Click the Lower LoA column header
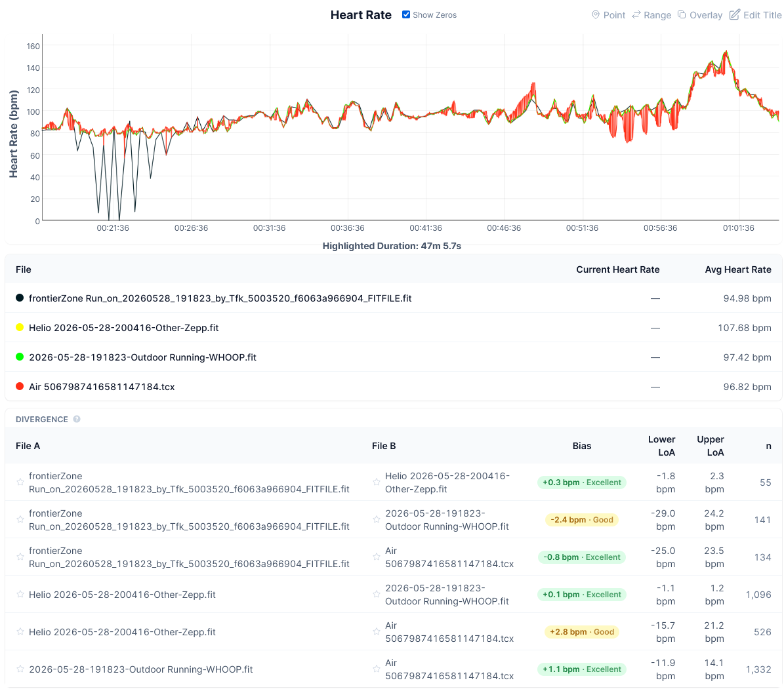The image size is (784, 691). pyautogui.click(x=661, y=446)
